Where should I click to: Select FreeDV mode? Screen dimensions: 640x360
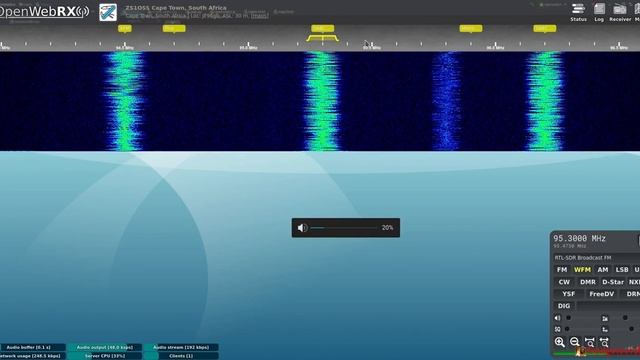(x=602, y=294)
